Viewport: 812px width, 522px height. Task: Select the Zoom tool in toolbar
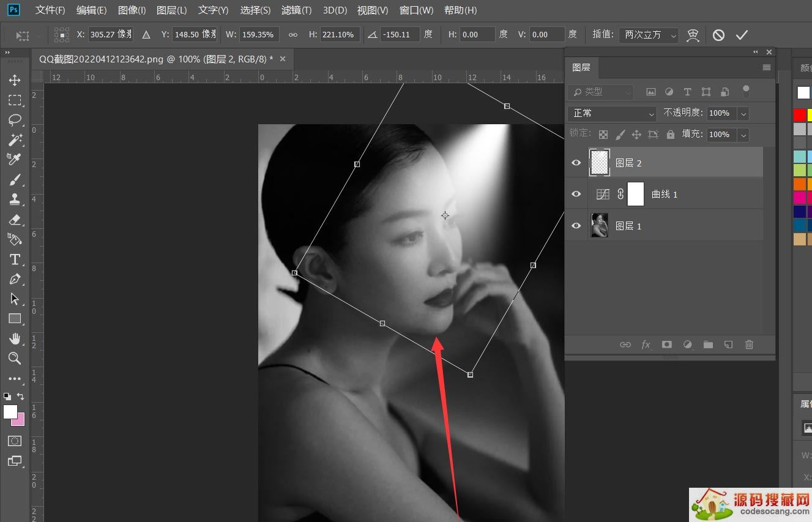coord(15,359)
